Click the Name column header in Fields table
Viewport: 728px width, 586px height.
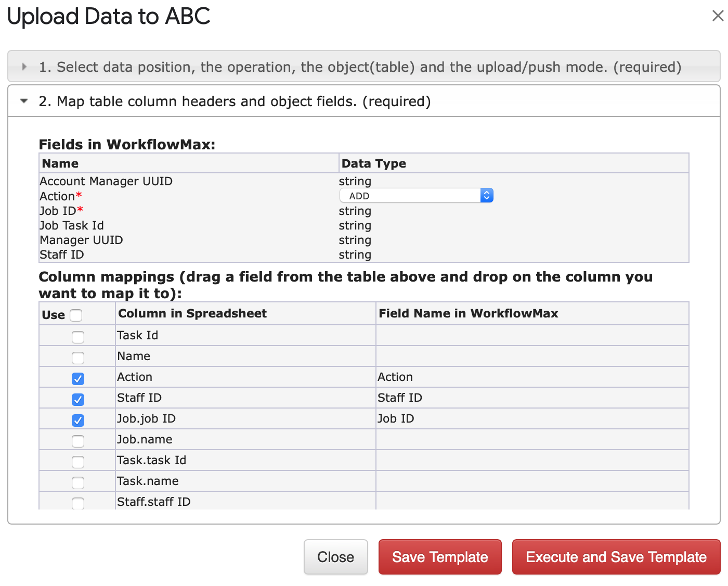point(189,163)
